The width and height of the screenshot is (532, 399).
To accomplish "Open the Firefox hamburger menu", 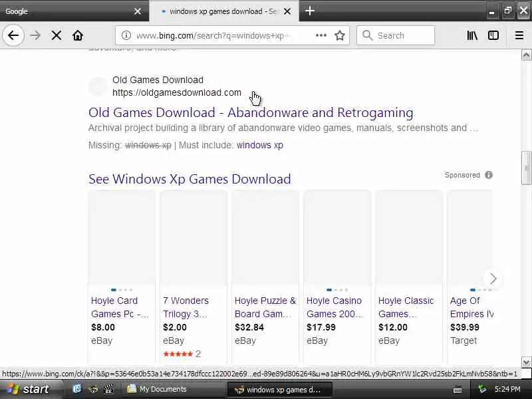I will (519, 35).
